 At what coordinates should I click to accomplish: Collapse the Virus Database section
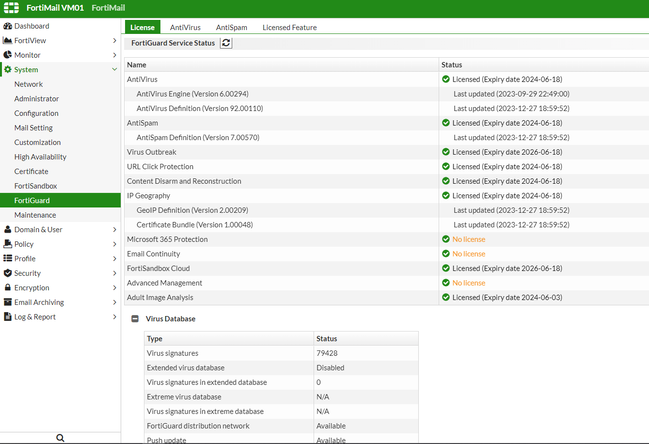[135, 318]
